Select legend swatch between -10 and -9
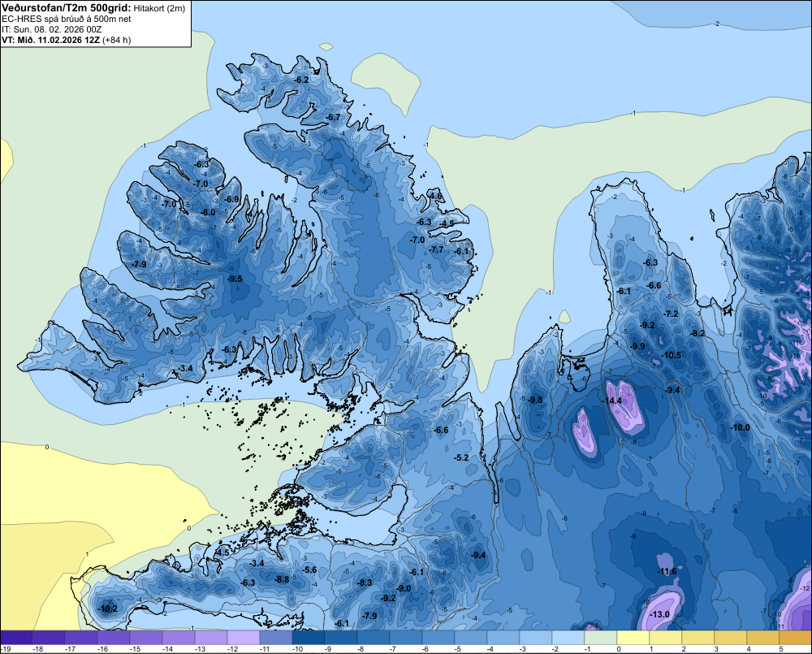Screen dimensions: 812x654 [x=308, y=638]
